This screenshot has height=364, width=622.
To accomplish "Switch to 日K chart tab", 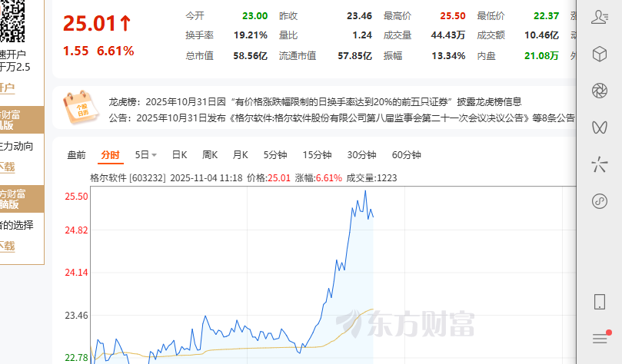I will 179,155.
